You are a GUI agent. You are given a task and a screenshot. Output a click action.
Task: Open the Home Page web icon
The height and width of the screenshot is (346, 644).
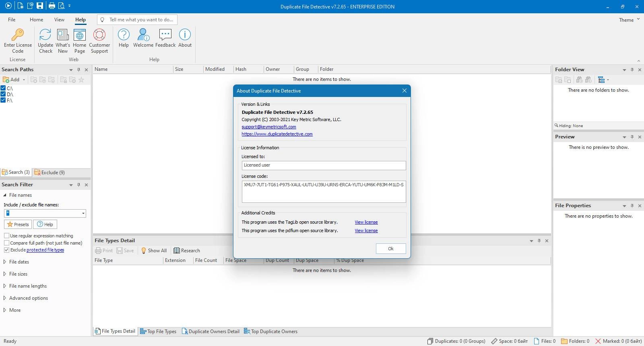tap(80, 41)
